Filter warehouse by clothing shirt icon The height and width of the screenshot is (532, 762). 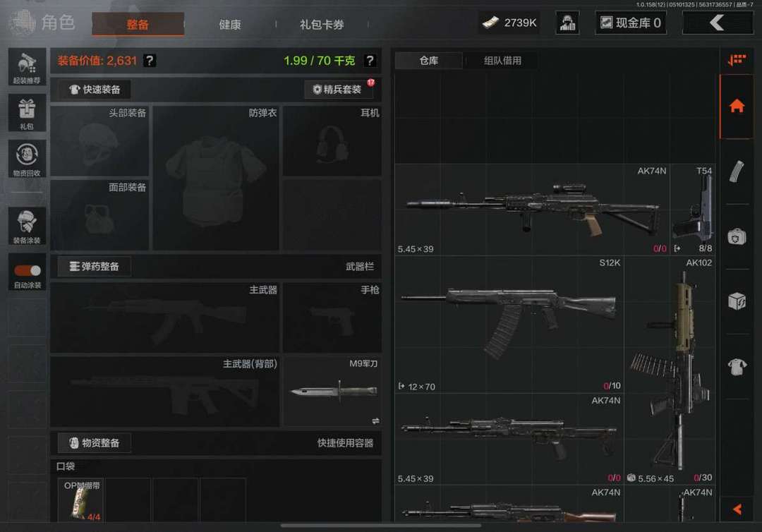(736, 366)
